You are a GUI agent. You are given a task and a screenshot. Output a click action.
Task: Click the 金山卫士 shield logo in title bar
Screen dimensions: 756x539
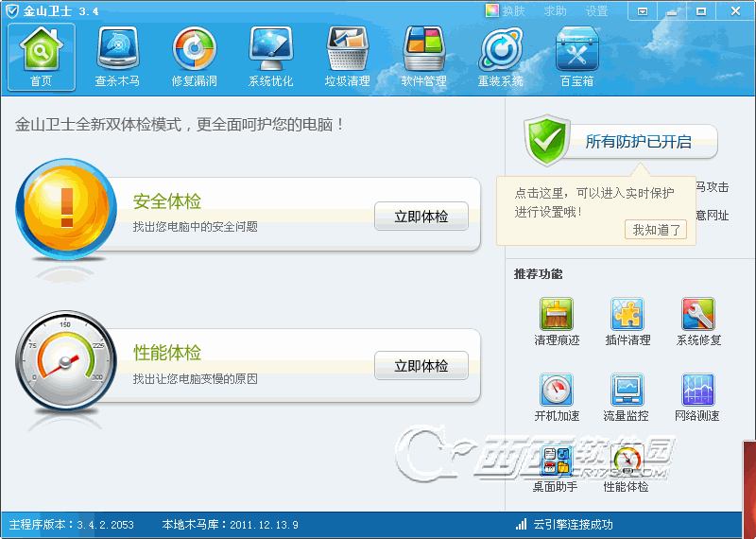[x=11, y=11]
